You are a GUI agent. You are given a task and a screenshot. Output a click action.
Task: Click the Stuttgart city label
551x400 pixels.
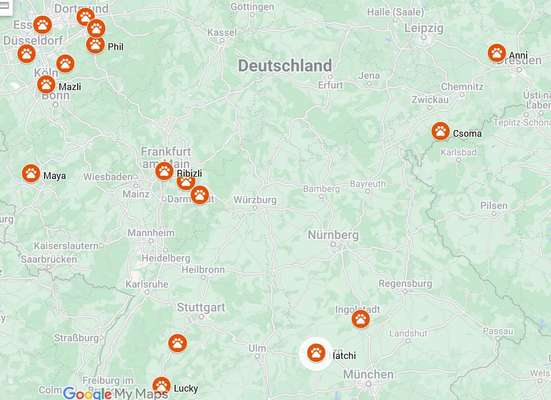click(201, 307)
